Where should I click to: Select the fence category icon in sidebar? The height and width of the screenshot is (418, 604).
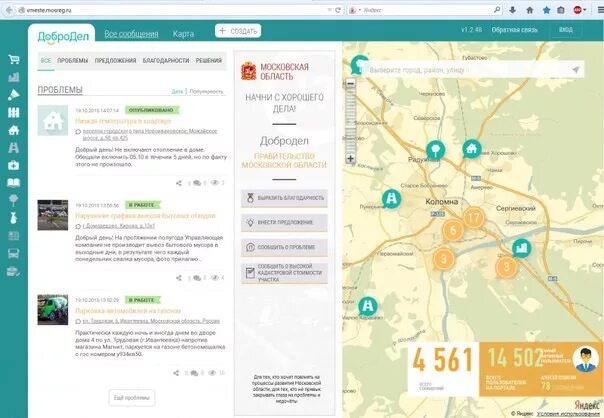[14, 112]
